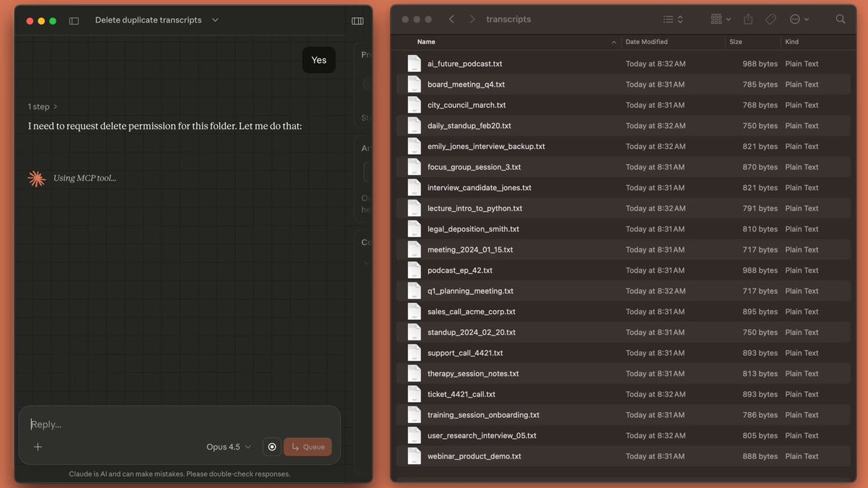Click the Share icon in Finder toolbar
The image size is (868, 488).
749,20
